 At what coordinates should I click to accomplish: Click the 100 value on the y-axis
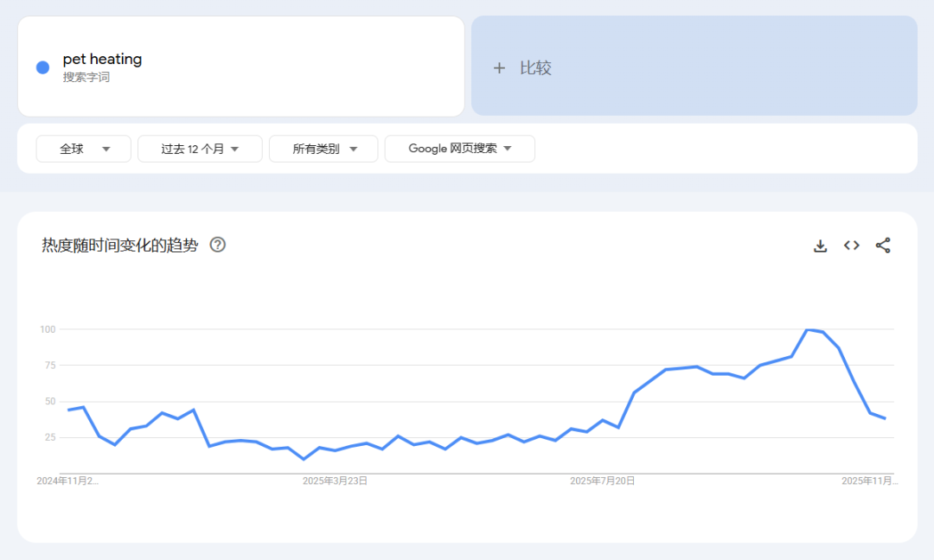pos(48,329)
